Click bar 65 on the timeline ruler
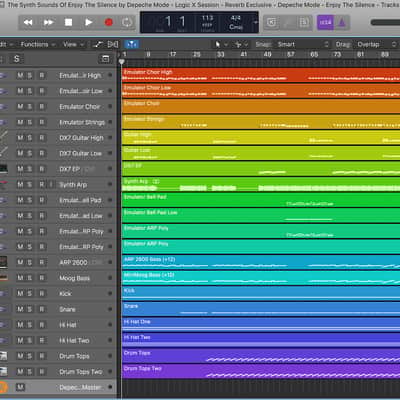 [x=314, y=54]
